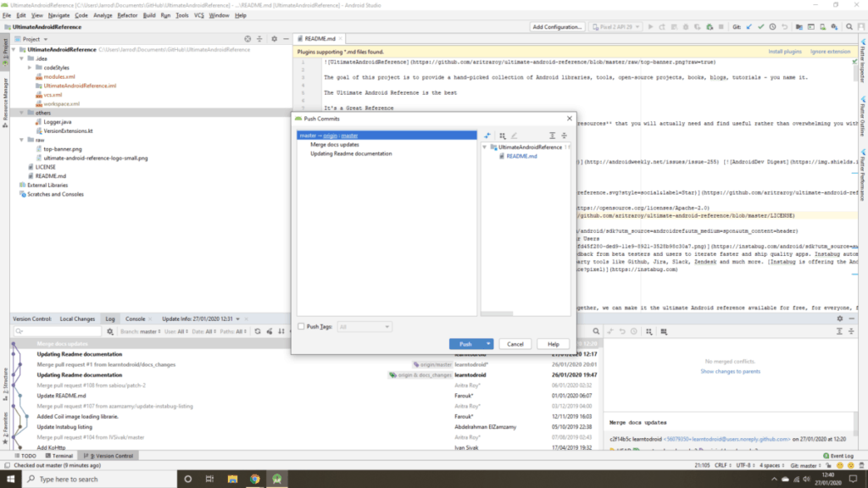Image resolution: width=868 pixels, height=488 pixels.
Task: Open Add Configuration dropdown
Action: (x=557, y=27)
